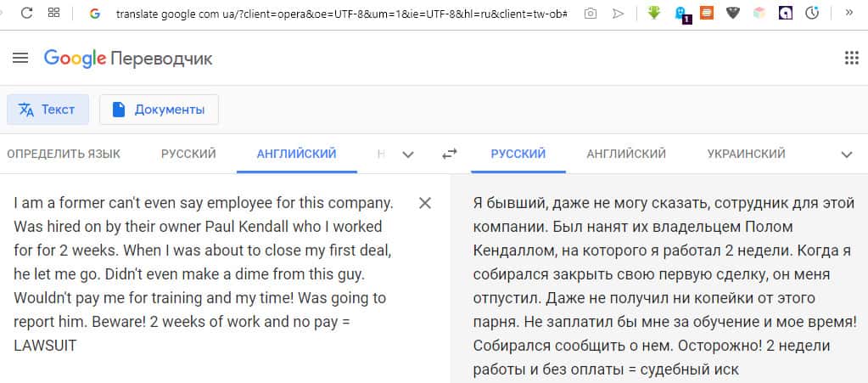The width and height of the screenshot is (868, 383).
Task: Open the Google Translate main menu
Action: [x=20, y=58]
